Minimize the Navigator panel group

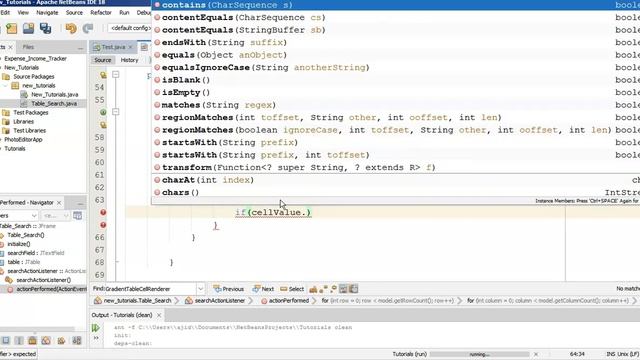[x=80, y=203]
